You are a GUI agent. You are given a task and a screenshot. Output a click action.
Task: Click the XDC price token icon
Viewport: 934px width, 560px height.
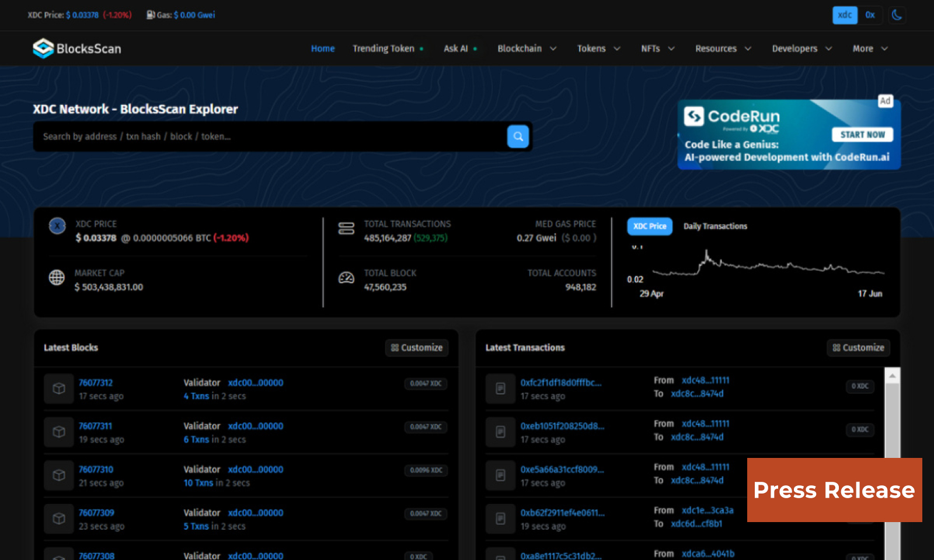tap(57, 226)
